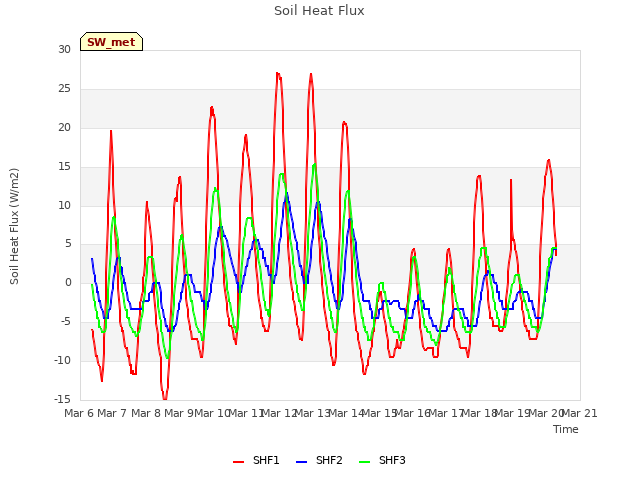Viewport: 640px width, 480px height.
Task: Click the -15 y-axis tick label
Action: point(62,399)
